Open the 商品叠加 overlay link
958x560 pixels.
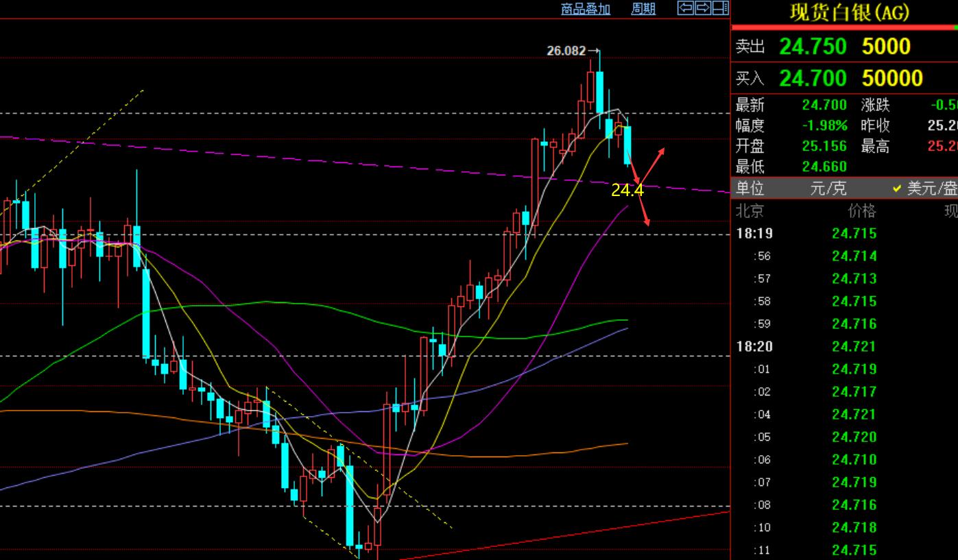click(585, 8)
